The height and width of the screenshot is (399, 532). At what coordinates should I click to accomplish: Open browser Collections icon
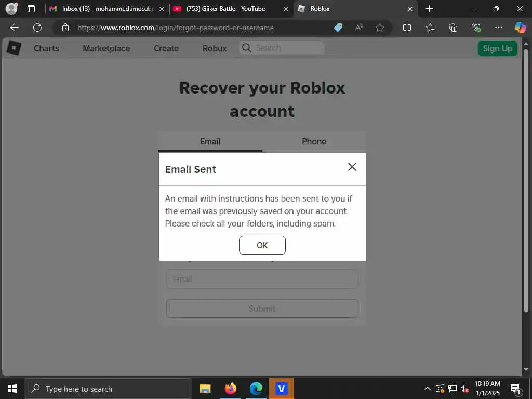[x=453, y=28]
